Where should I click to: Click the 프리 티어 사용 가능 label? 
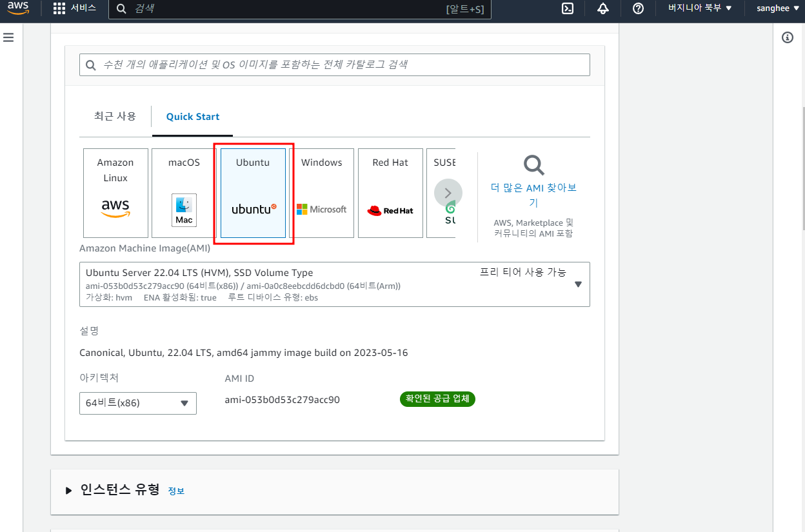coord(523,272)
